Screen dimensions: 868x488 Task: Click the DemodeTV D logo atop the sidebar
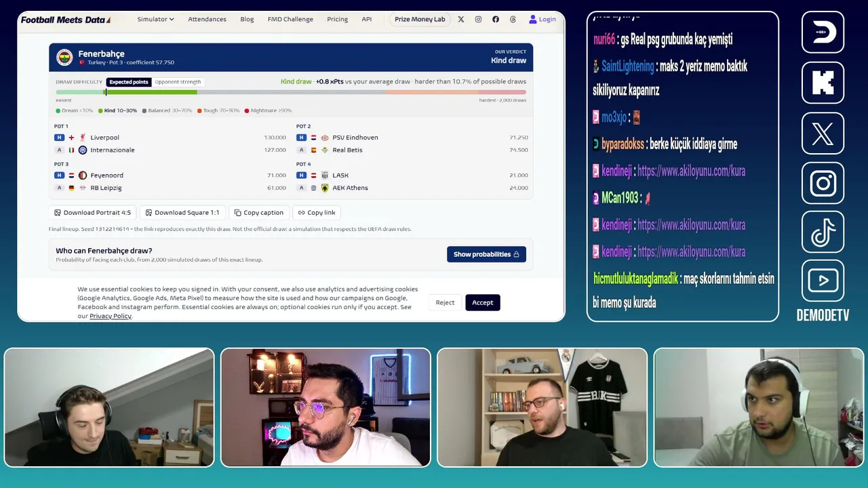(823, 32)
